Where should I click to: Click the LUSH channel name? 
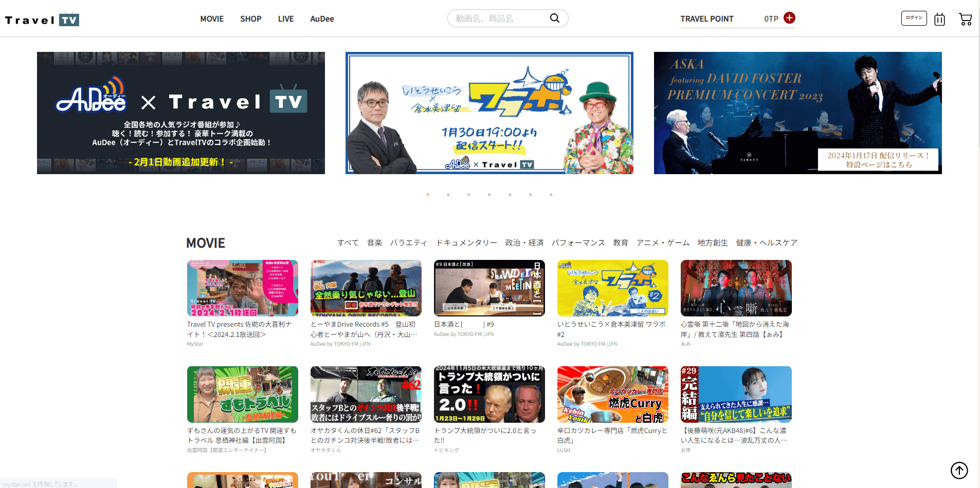564,450
